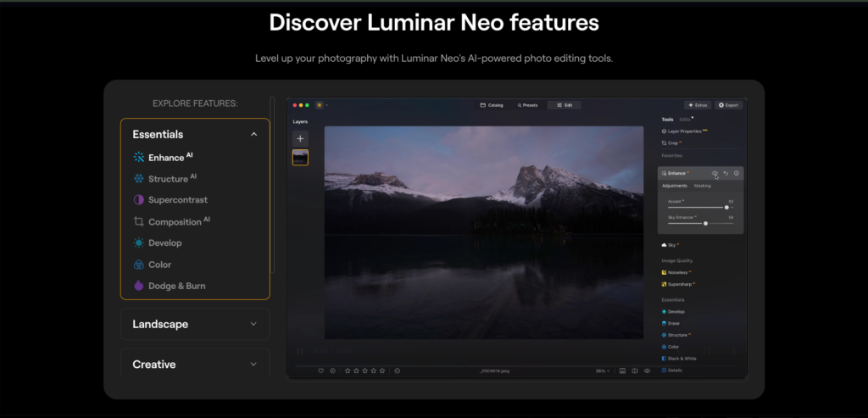The width and height of the screenshot is (868, 418).
Task: Open the Adjustments tab of Enhance
Action: tap(675, 186)
